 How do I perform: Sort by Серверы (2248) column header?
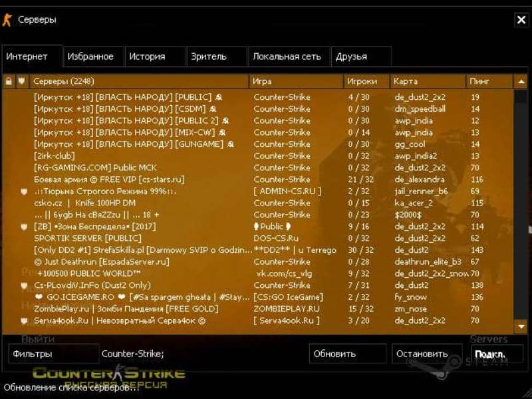[139, 81]
